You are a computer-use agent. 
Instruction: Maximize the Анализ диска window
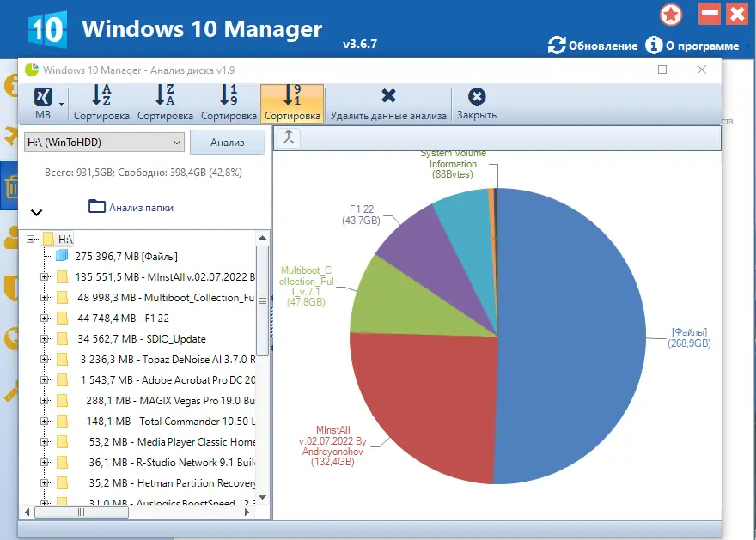pyautogui.click(x=662, y=70)
